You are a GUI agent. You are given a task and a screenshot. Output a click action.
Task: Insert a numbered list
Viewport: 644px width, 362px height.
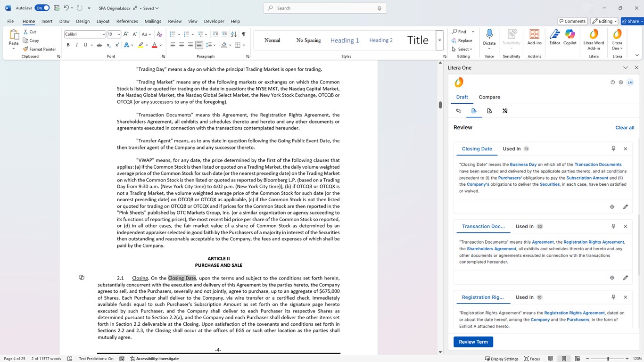(x=186, y=34)
